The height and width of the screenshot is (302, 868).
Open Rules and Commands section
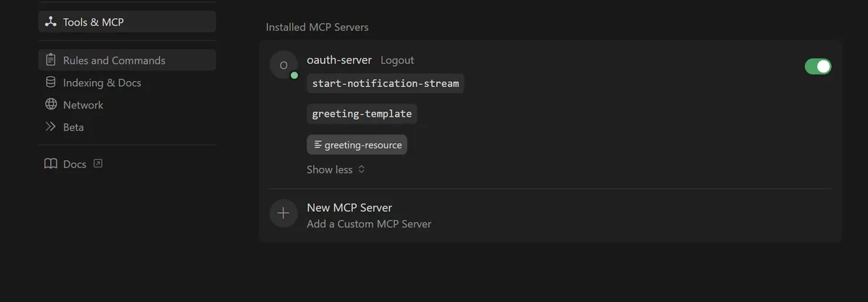127,60
